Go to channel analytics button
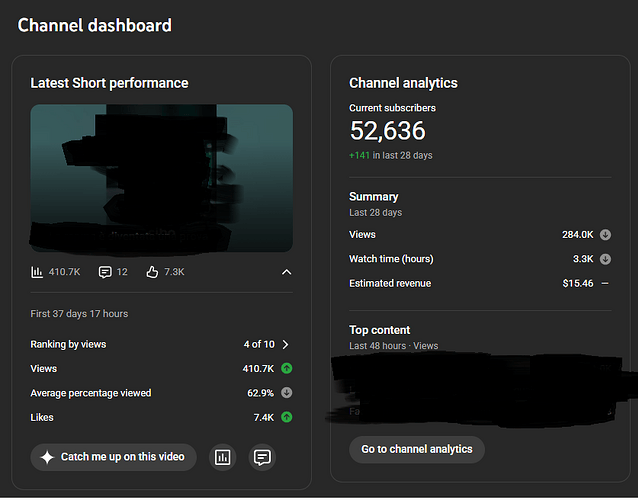638x500 pixels. [x=417, y=450]
